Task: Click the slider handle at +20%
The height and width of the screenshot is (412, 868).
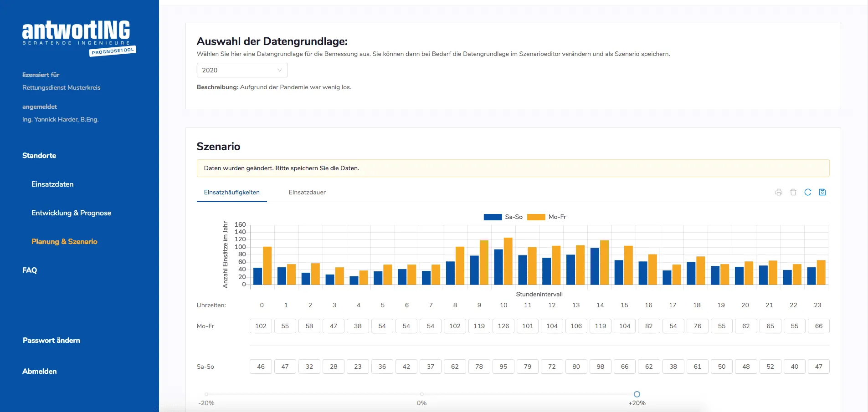Action: pos(637,394)
